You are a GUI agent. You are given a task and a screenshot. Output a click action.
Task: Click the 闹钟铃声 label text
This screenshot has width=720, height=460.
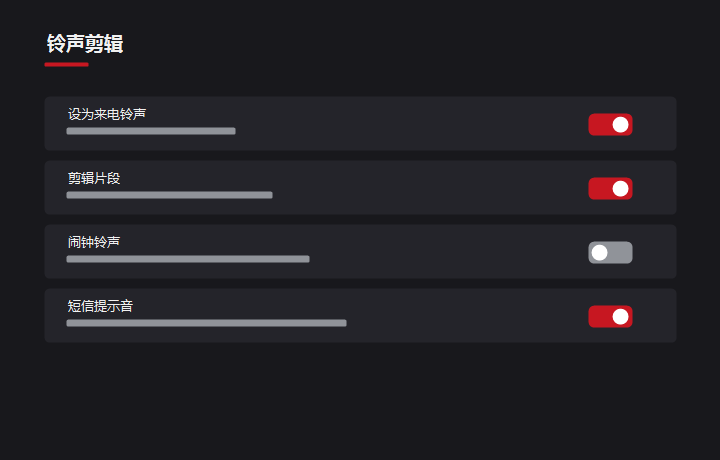click(94, 242)
